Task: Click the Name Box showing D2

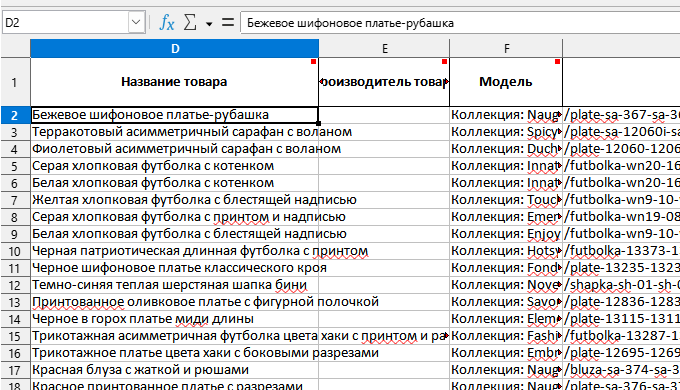Action: [x=65, y=22]
